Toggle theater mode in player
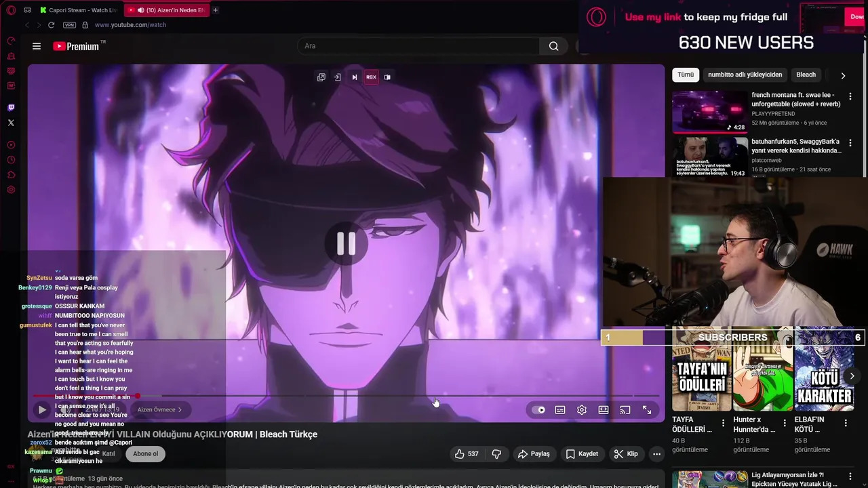The height and width of the screenshot is (488, 868). [x=604, y=410]
